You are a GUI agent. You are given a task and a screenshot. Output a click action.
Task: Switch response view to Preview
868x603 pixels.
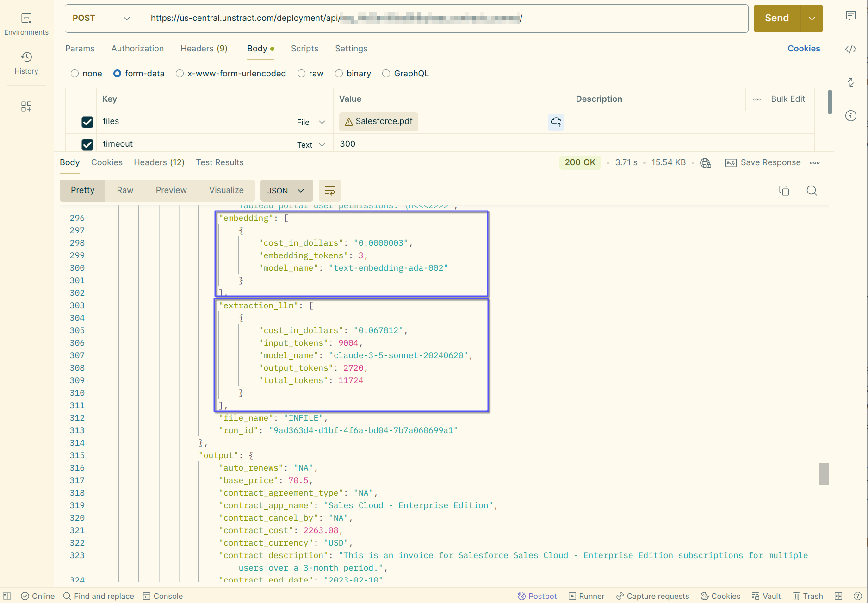pyautogui.click(x=171, y=190)
